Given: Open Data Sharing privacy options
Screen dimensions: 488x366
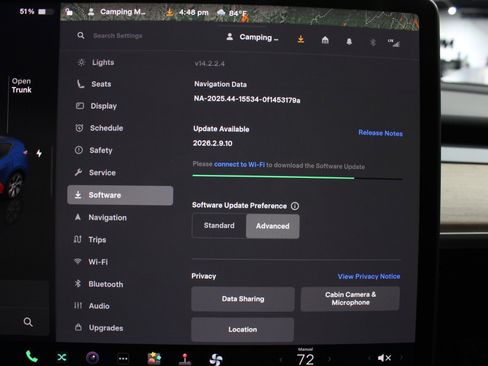Looking at the screenshot, I should click(x=243, y=299).
